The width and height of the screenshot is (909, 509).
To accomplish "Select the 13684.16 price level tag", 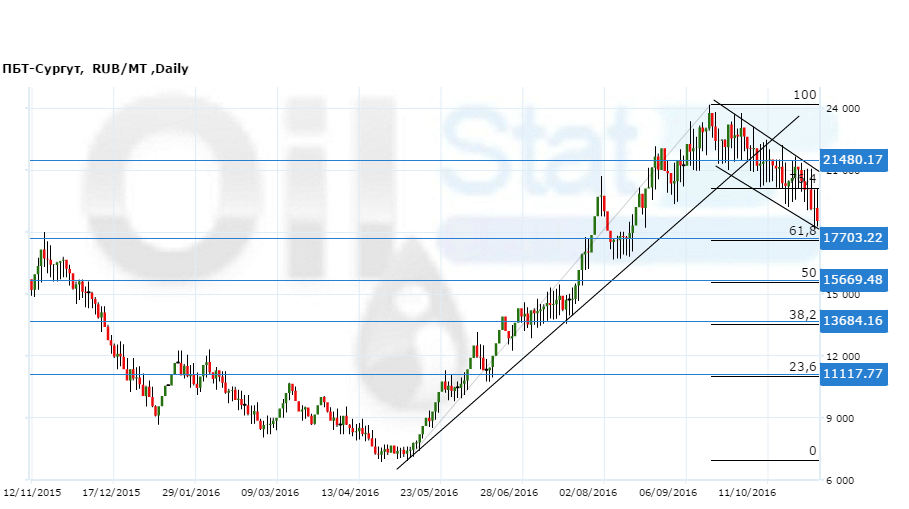I will pos(852,321).
